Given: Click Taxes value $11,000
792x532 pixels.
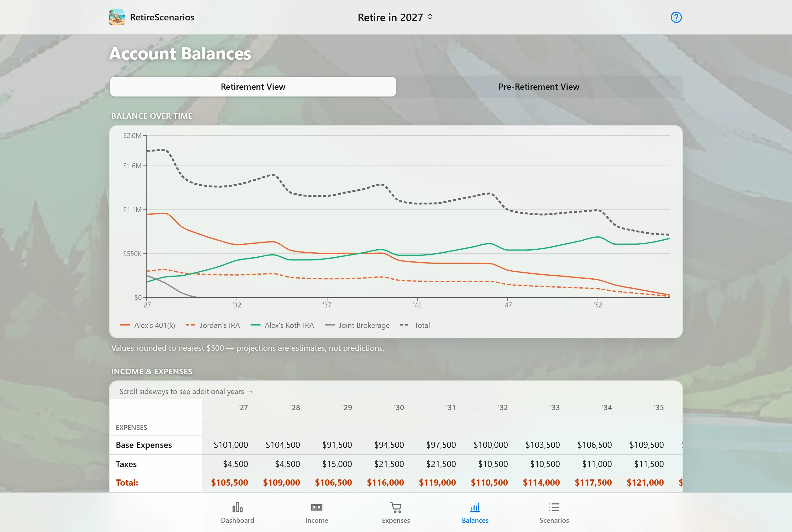Looking at the screenshot, I should pos(597,464).
